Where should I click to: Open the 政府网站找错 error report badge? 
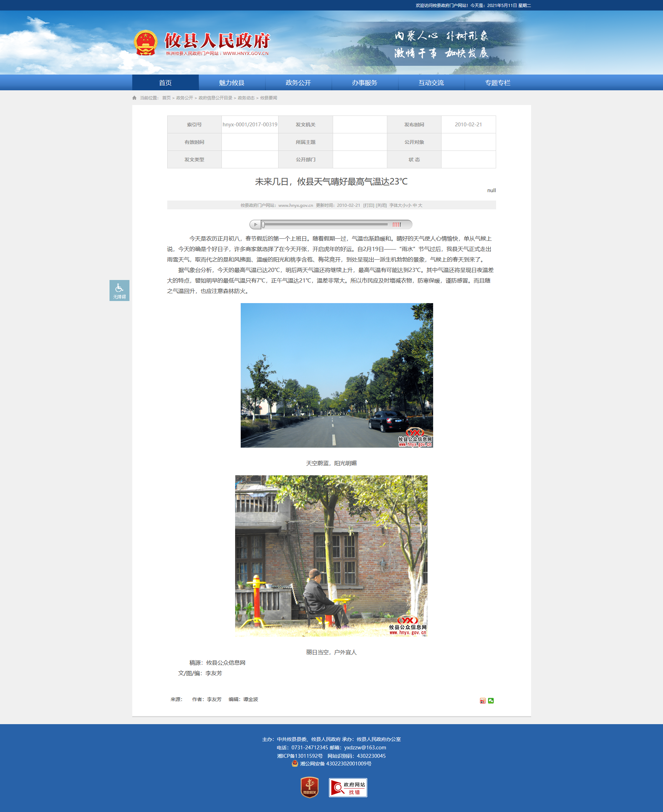(x=347, y=787)
